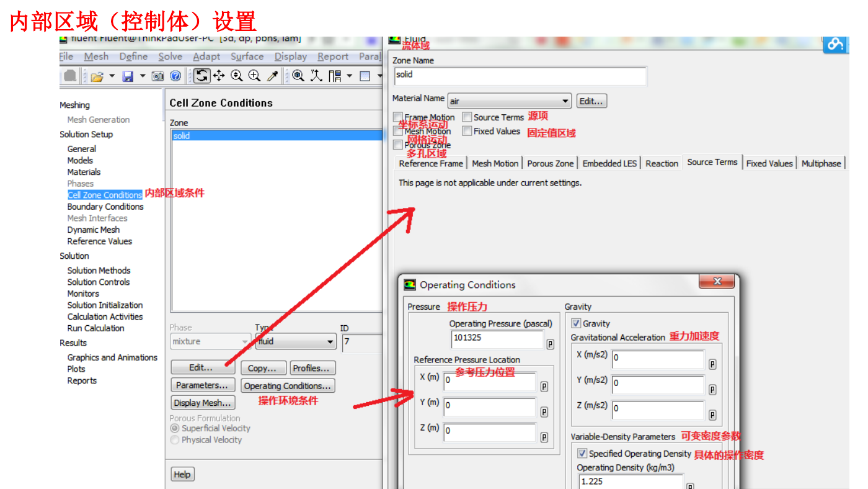868x489 pixels.
Task: Click the Zone Name input field
Action: click(520, 76)
